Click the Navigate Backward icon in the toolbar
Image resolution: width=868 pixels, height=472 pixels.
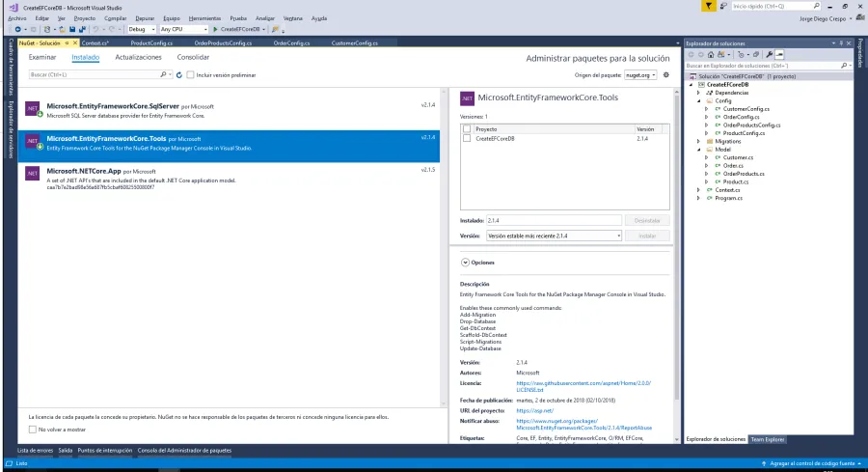click(17, 29)
